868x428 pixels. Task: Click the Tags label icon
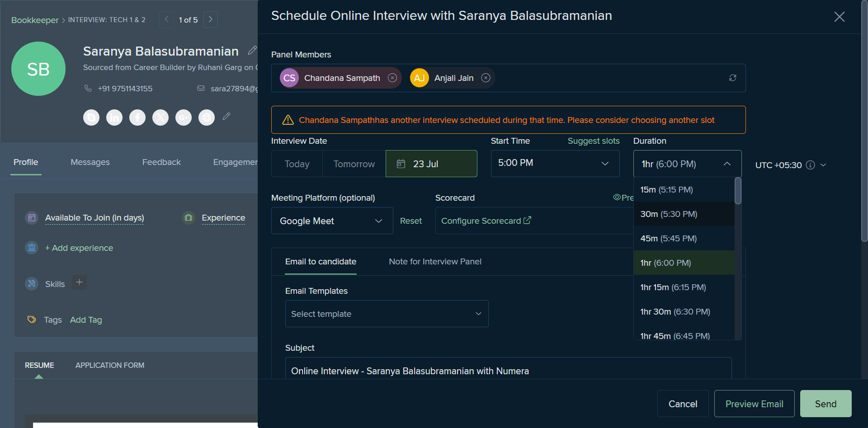(x=32, y=320)
